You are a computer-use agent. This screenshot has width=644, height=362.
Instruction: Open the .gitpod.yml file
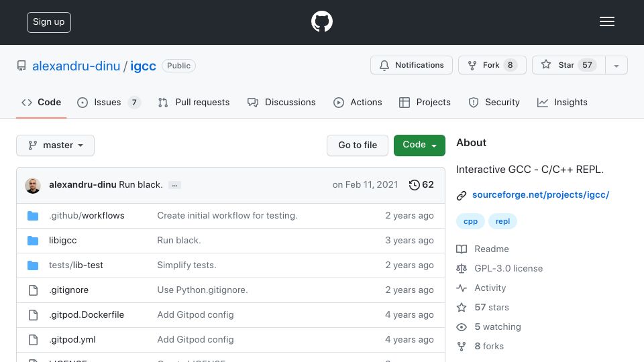[72, 340]
